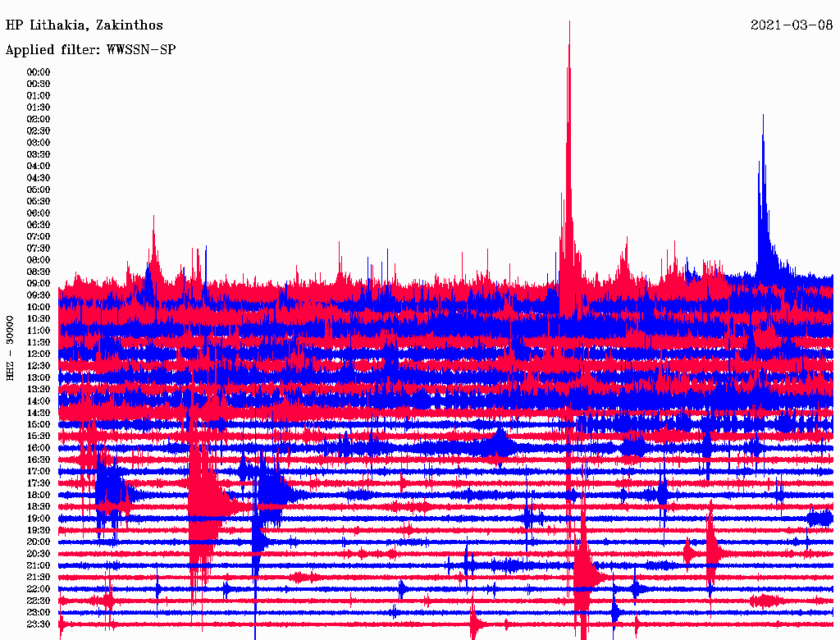Select the 05:00 time label
Viewport: 840px width, 640px height.
pyautogui.click(x=39, y=190)
